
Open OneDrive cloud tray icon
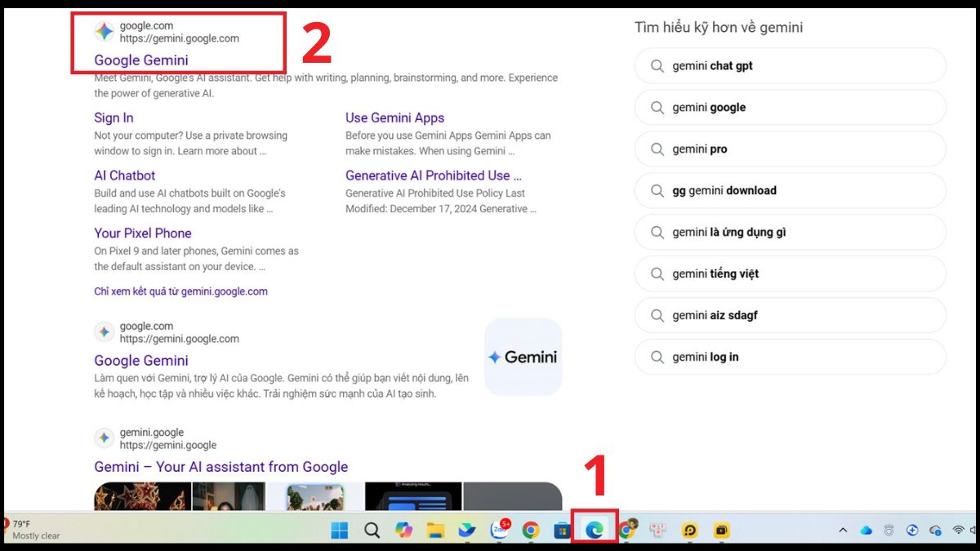(x=866, y=531)
